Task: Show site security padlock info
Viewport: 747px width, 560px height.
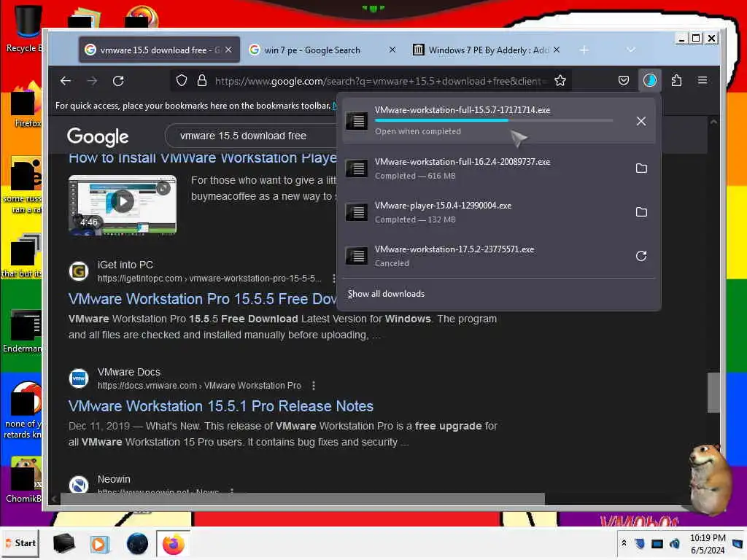Action: pos(202,80)
